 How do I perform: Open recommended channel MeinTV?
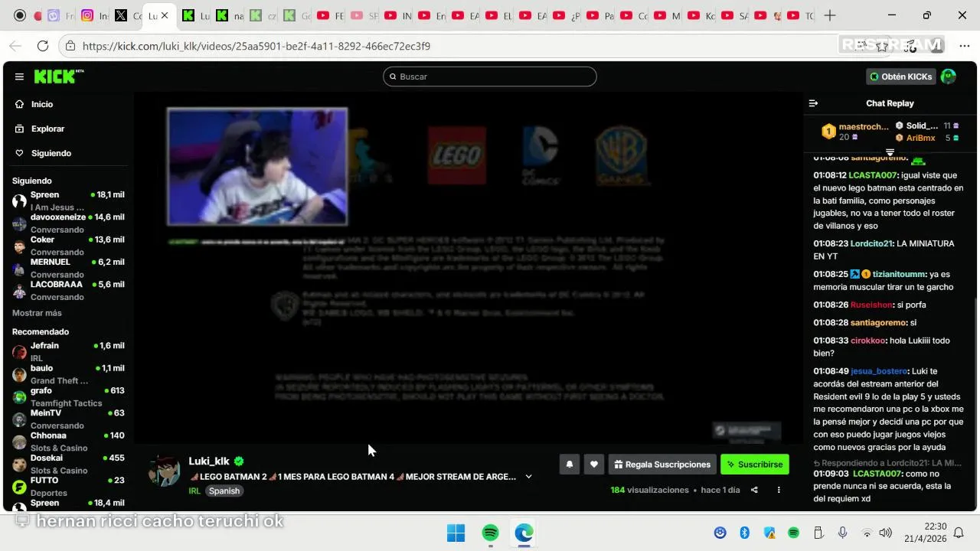point(67,419)
